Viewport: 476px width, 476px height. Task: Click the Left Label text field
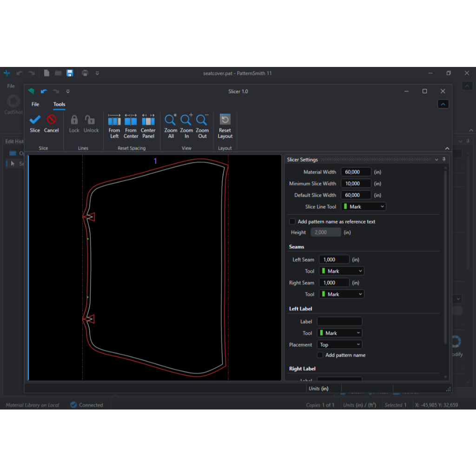(x=339, y=322)
